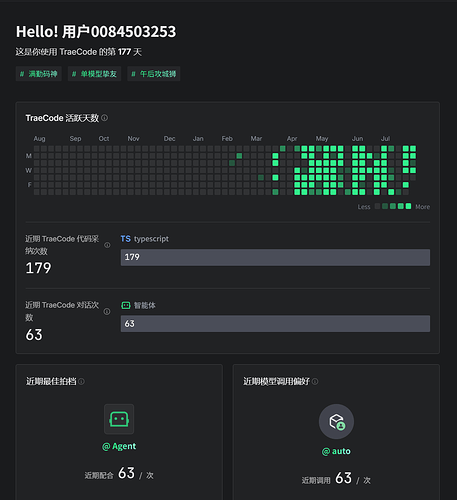Click info icon beside 近期最佳拍档
This screenshot has width=457, height=500.
coord(81,381)
